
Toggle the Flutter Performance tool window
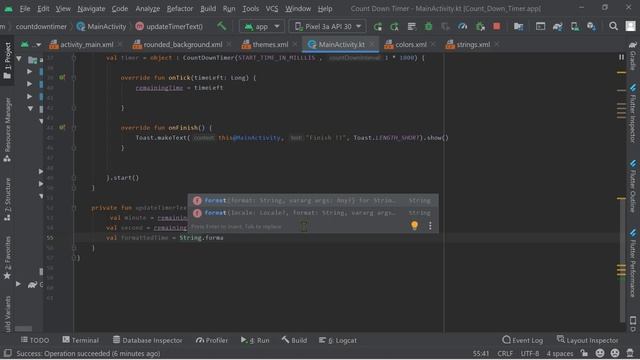633,262
